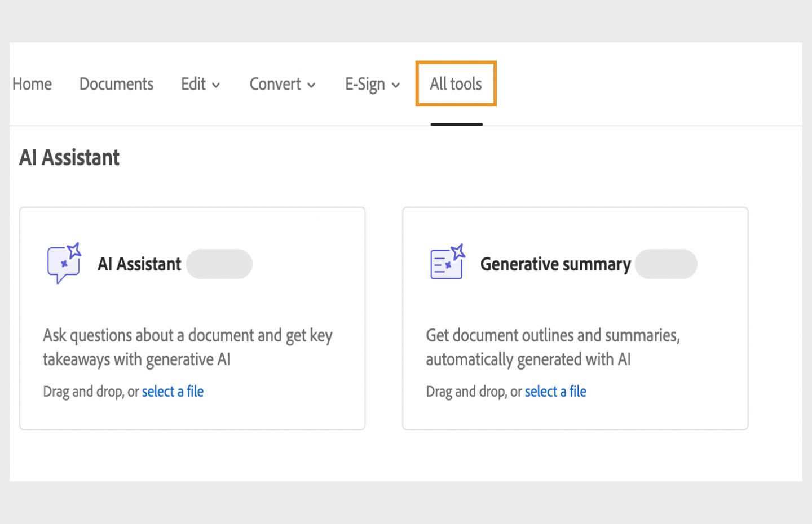Click the Generative summary card title
Image resolution: width=812 pixels, height=524 pixels.
coord(555,264)
